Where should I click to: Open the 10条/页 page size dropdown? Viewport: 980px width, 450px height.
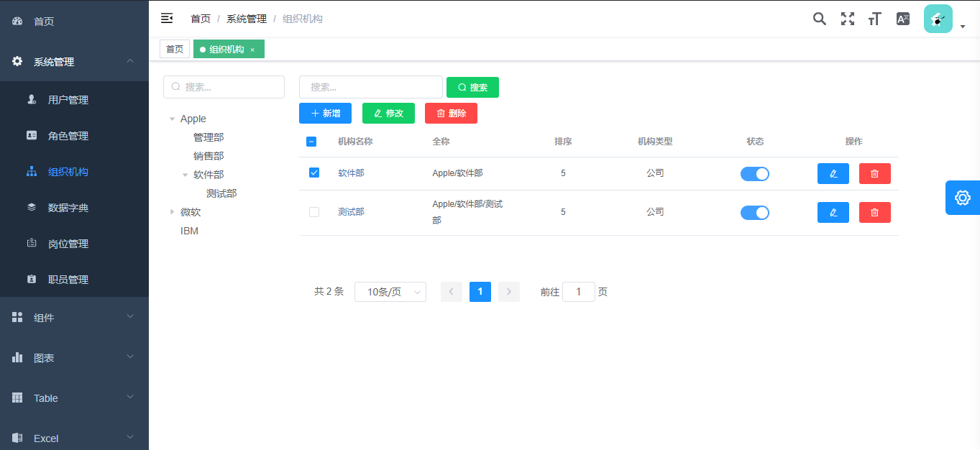[x=390, y=292]
